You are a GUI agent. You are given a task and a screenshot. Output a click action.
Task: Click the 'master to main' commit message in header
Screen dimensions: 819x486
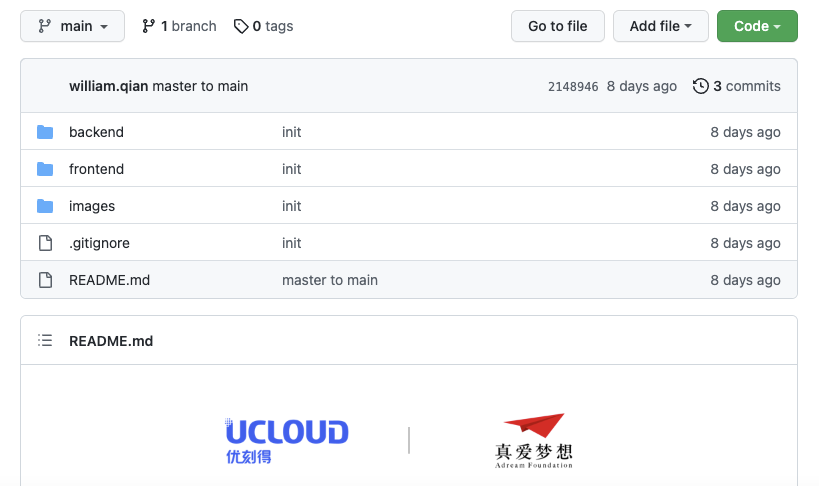coord(200,86)
